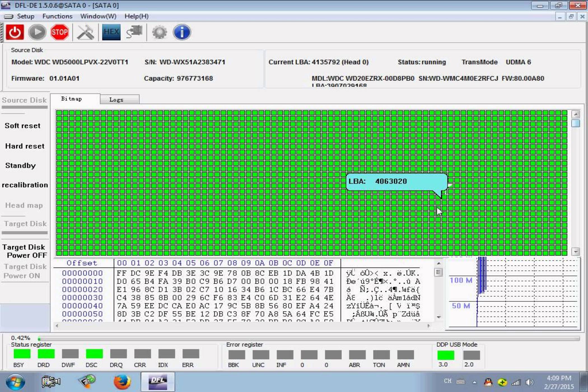Click the DWF status indicator
The width and height of the screenshot is (588, 392).
(70, 354)
